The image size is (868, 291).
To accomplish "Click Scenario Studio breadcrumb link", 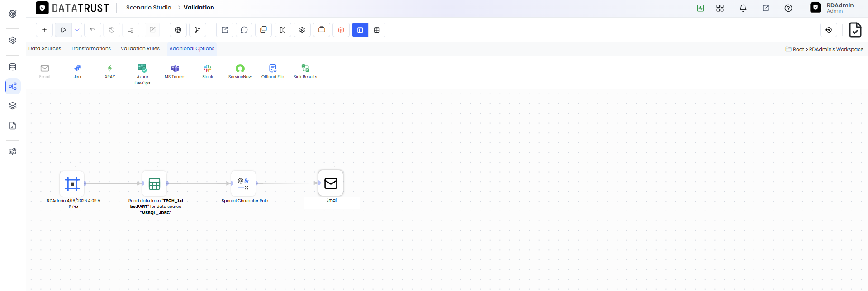I will [148, 8].
